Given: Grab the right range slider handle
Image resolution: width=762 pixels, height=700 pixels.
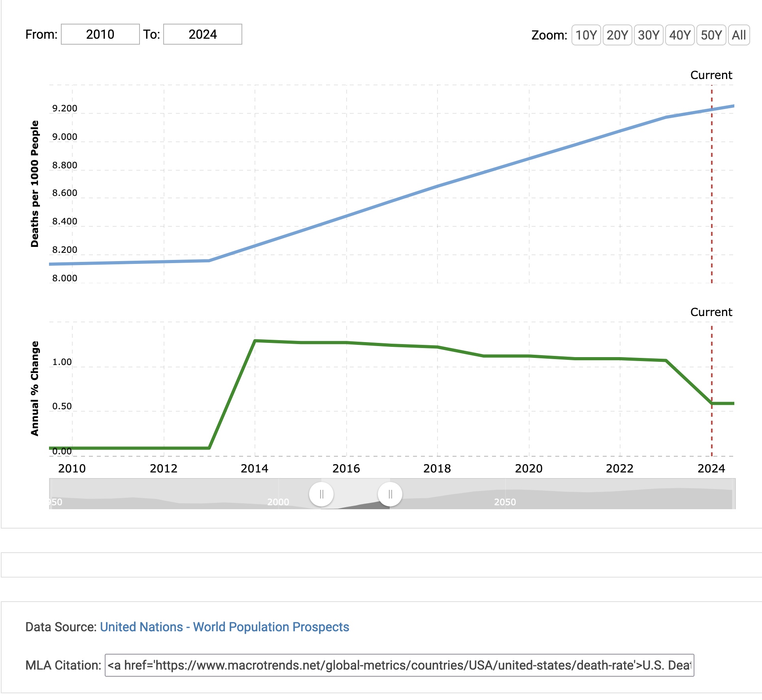Looking at the screenshot, I should [x=390, y=494].
